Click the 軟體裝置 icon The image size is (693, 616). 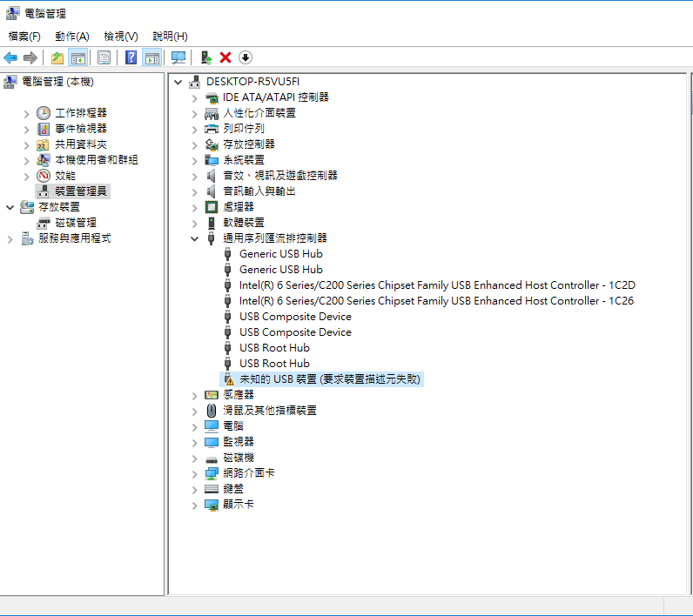(x=212, y=223)
